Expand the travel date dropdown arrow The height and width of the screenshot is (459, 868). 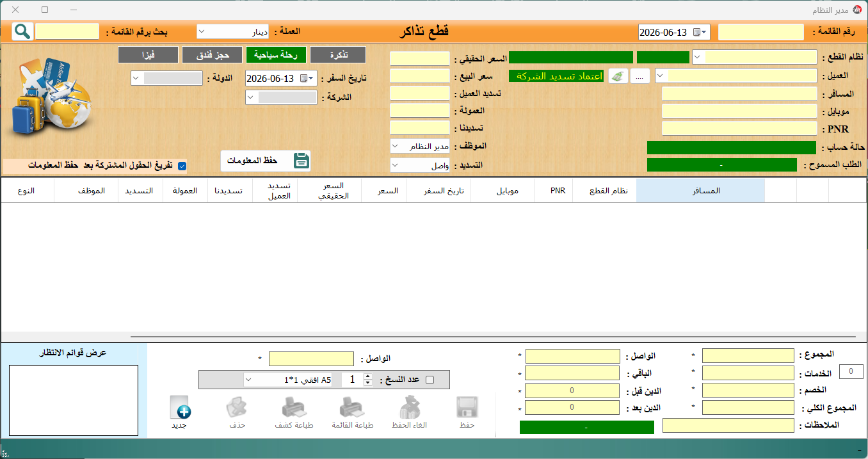coord(312,78)
